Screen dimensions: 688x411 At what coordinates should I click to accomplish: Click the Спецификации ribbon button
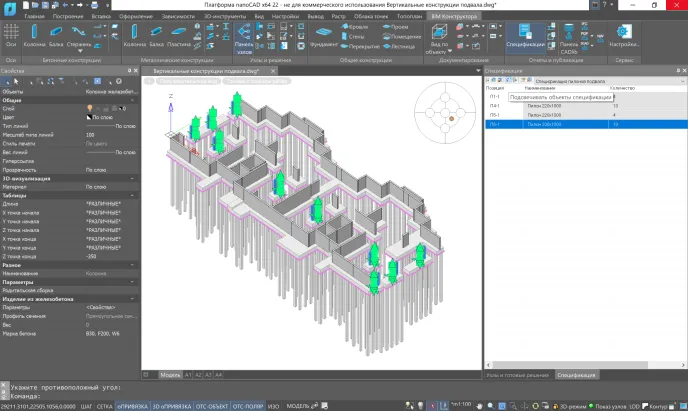[x=525, y=37]
